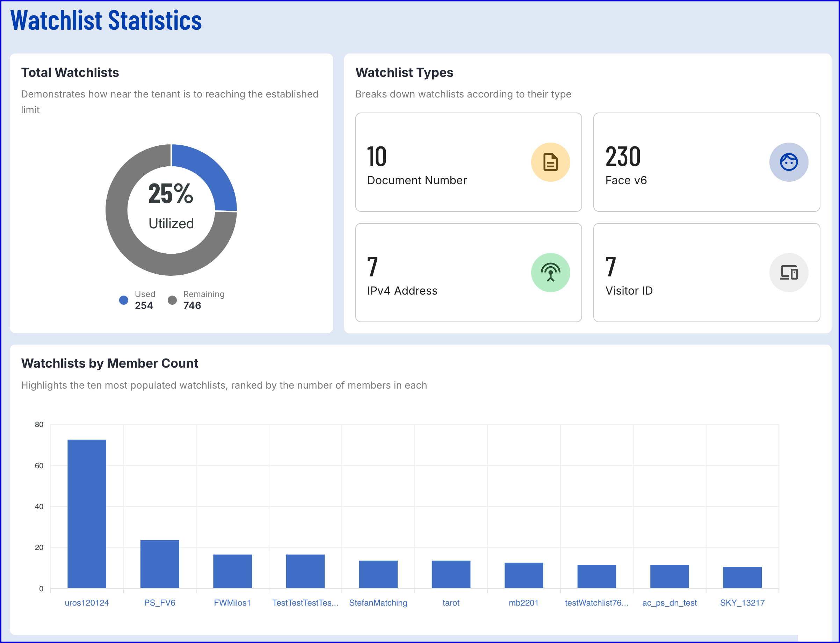Open the ac_ps_dn_test watchlist link
Image resolution: width=840 pixels, height=643 pixels.
click(x=669, y=603)
